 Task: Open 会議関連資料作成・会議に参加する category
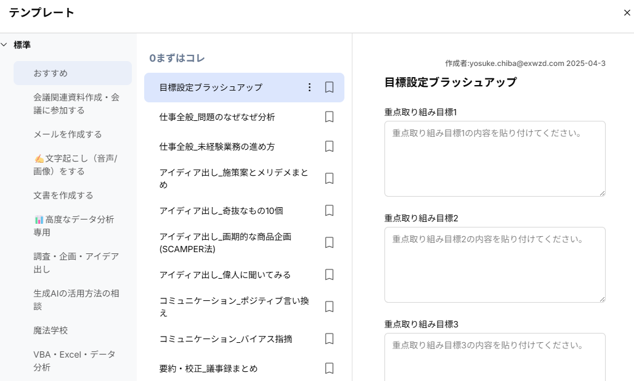coord(76,104)
